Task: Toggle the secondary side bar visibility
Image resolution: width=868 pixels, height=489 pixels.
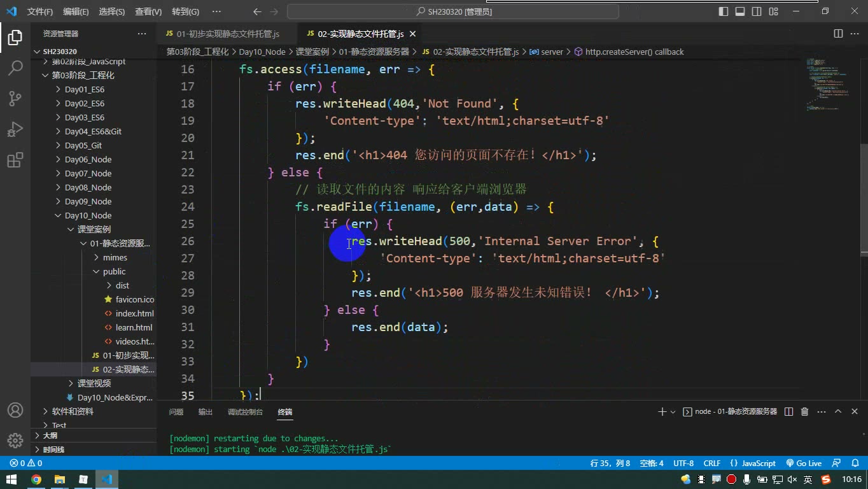Action: (757, 11)
